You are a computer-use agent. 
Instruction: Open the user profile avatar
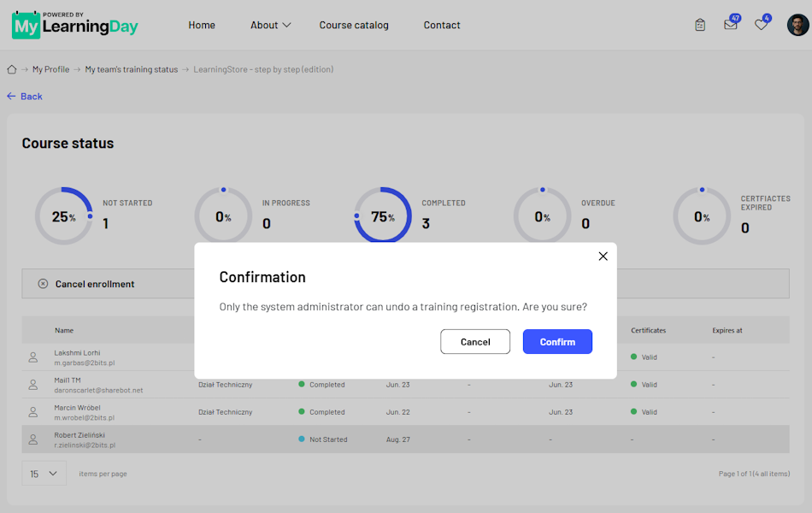(x=797, y=25)
